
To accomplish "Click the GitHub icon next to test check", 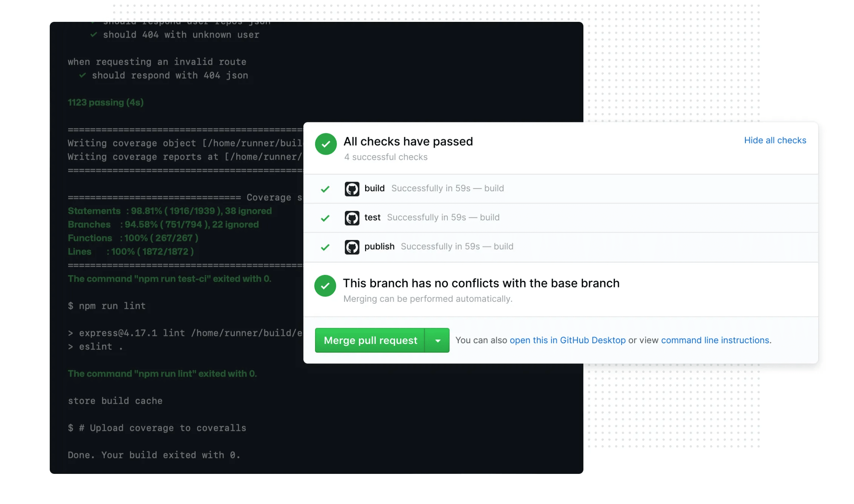I will tap(352, 217).
